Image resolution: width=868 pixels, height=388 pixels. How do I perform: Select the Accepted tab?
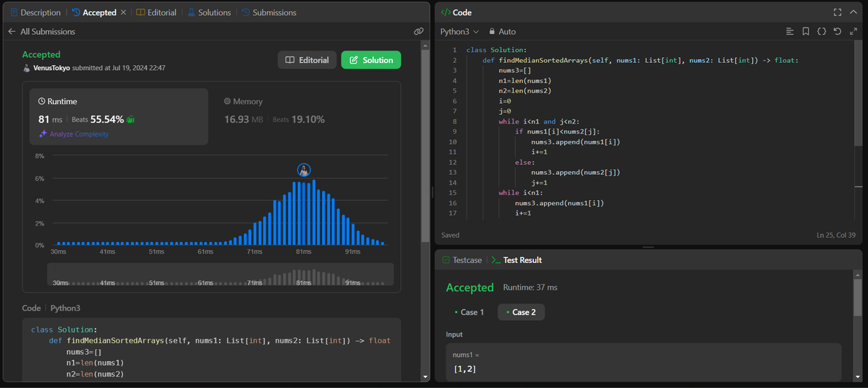click(x=94, y=12)
